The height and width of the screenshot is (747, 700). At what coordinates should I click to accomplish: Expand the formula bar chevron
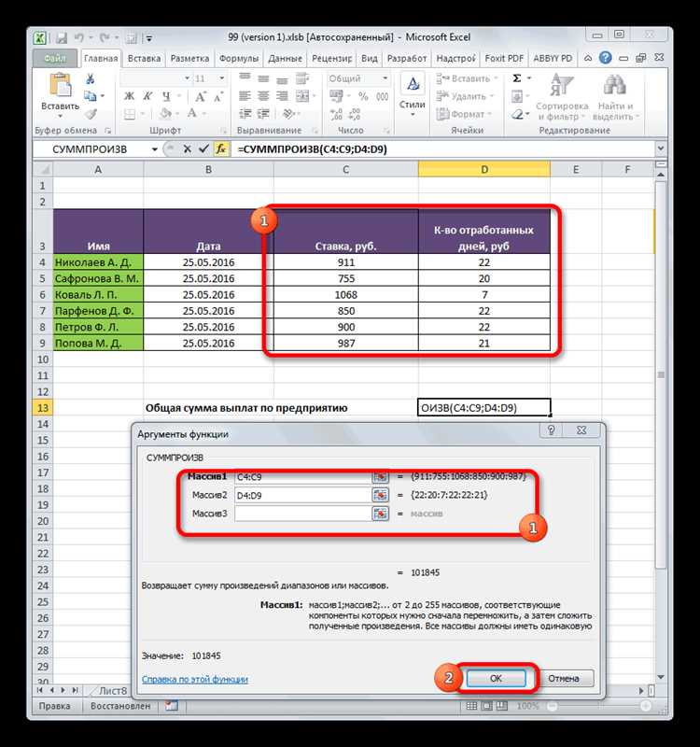tap(661, 148)
